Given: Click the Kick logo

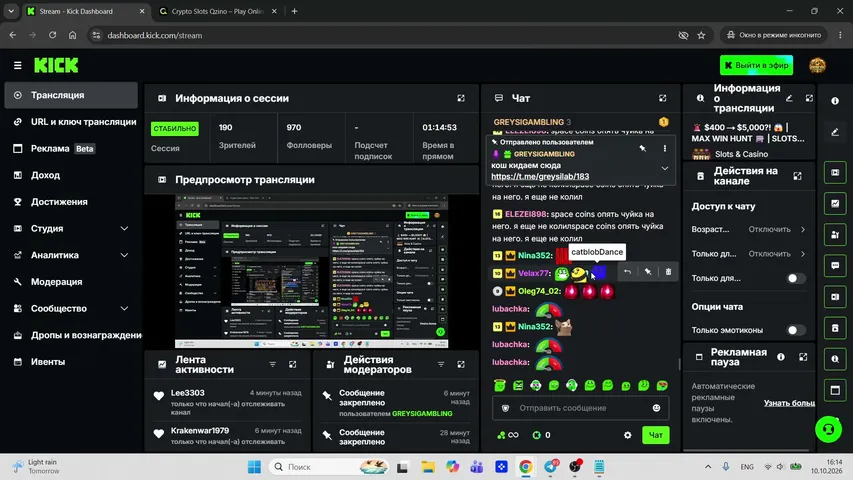Looking at the screenshot, I should tap(56, 65).
